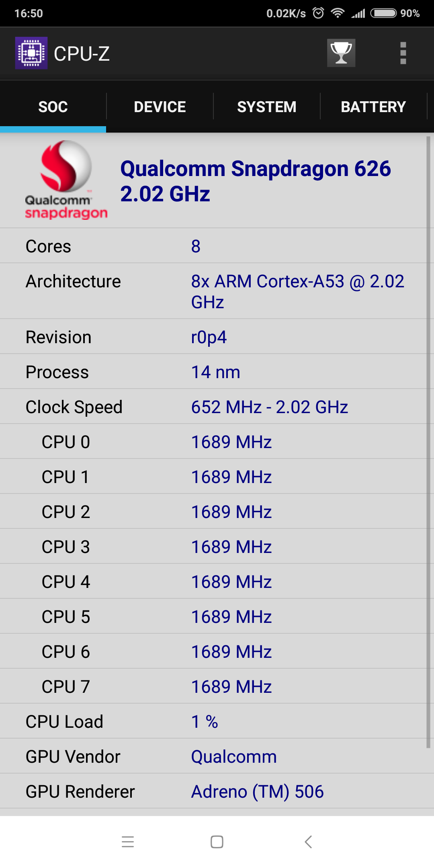Tap the Qualcomm Snapdragon logo

point(66,180)
